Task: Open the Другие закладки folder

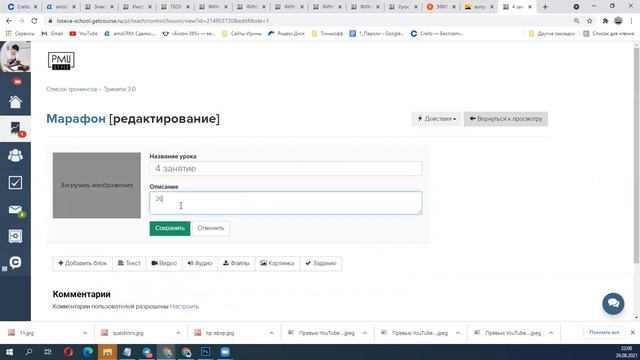Action: [551, 33]
